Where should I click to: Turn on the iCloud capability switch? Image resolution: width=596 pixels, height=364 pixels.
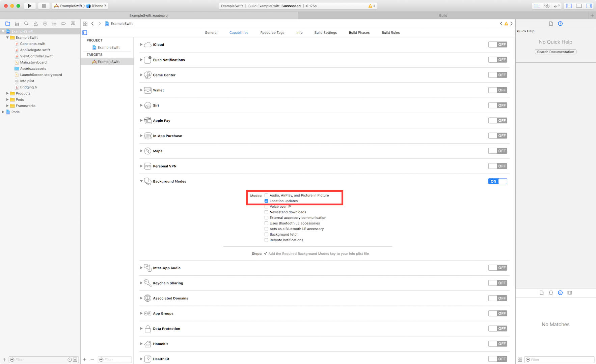(x=497, y=44)
